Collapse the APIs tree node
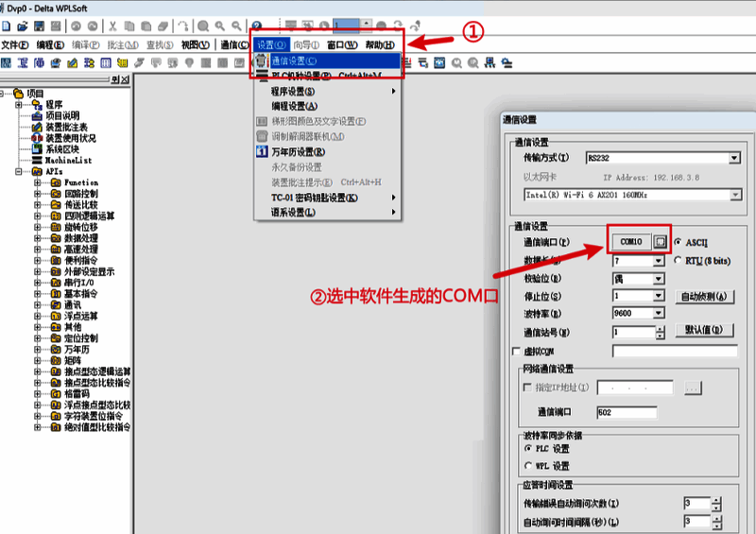 coord(18,171)
